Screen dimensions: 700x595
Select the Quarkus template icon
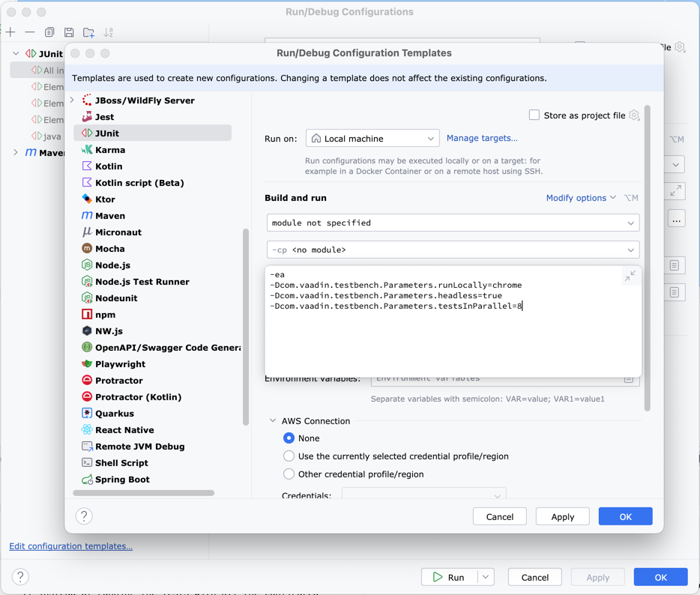pos(87,413)
